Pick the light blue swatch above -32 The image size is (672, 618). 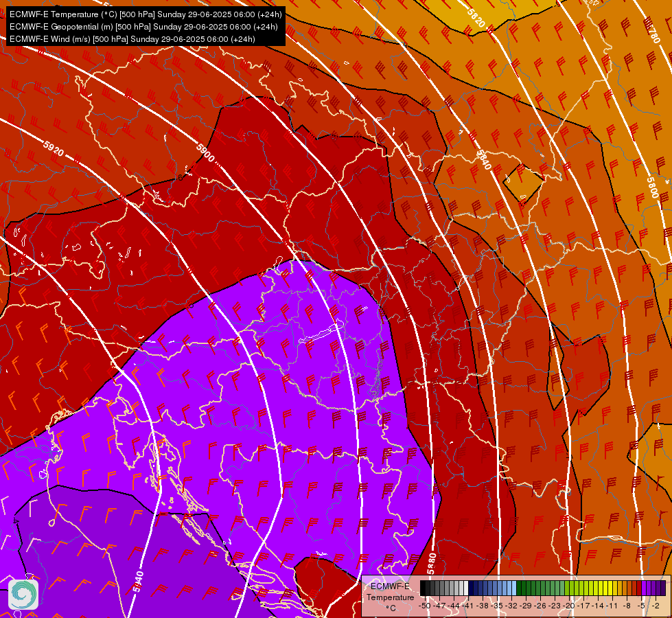(x=514, y=588)
